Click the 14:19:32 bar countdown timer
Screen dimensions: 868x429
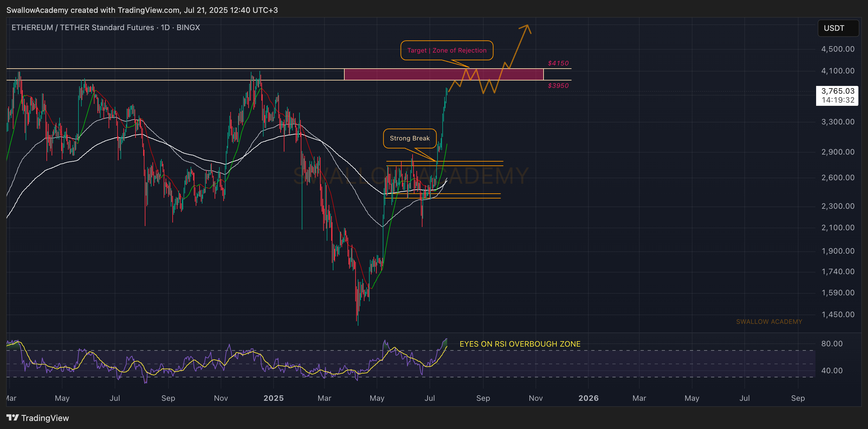pos(838,100)
